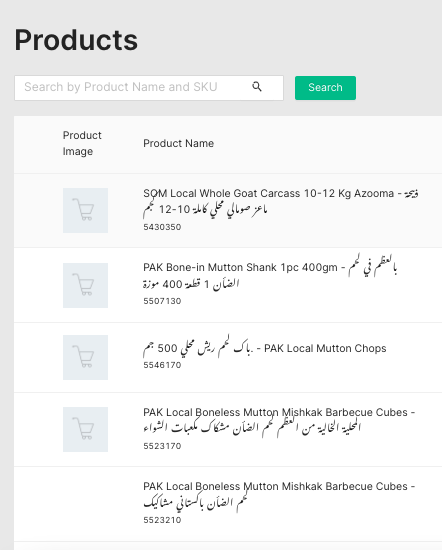Open cart placeholder image for Mutton Chops product
This screenshot has height=550, width=442.
(x=85, y=357)
